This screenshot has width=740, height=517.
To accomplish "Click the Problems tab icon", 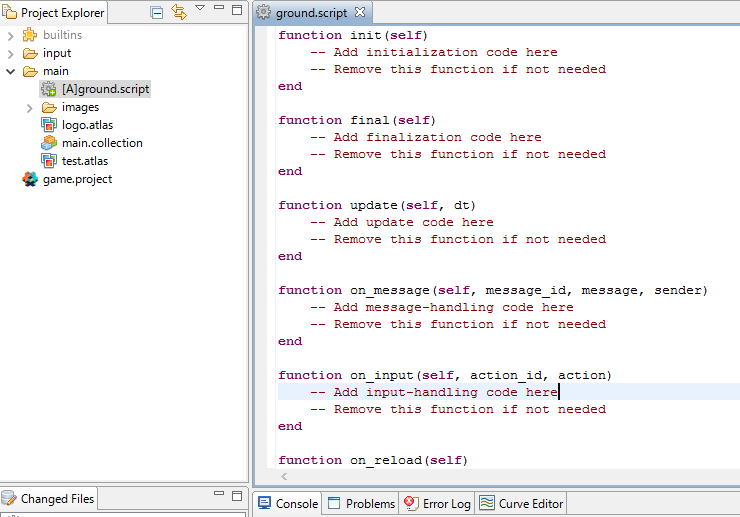I will click(334, 503).
